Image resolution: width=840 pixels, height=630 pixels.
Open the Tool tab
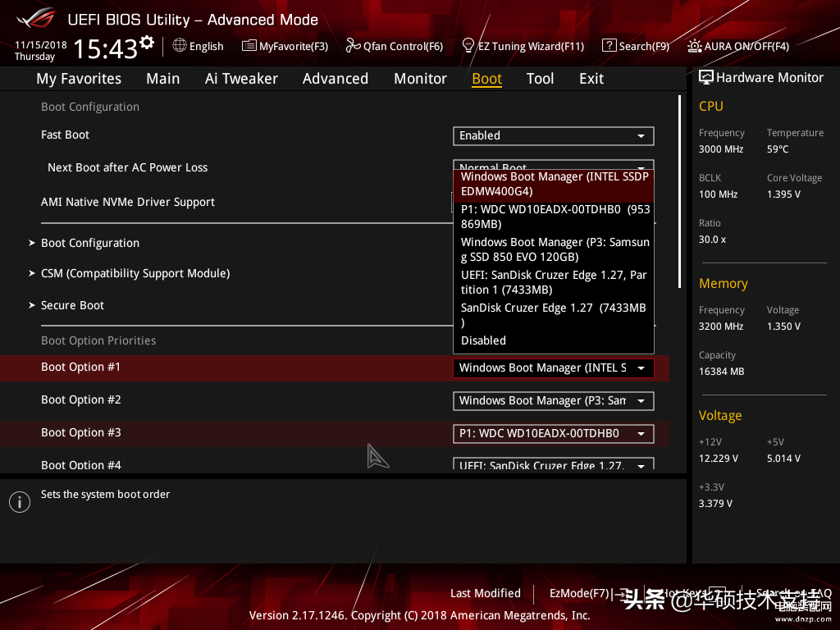(x=540, y=79)
